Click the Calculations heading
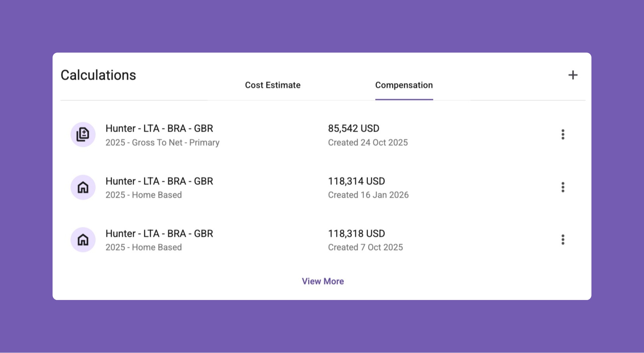Screen dimensions: 644x353 pos(98,75)
